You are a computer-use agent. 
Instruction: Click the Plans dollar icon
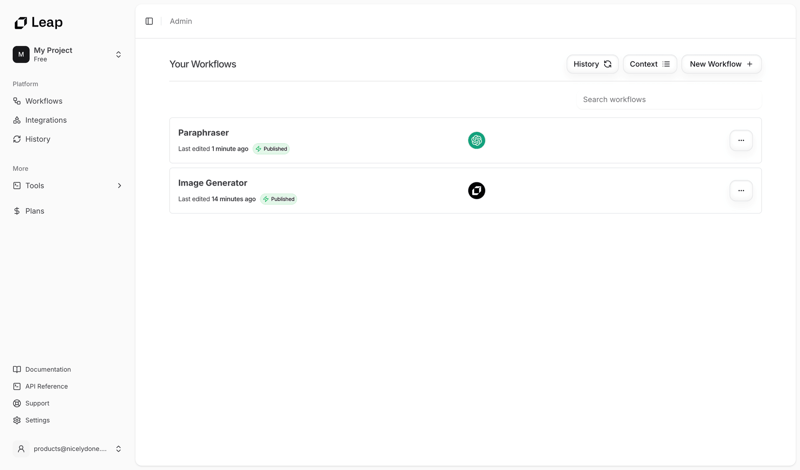[x=17, y=211]
